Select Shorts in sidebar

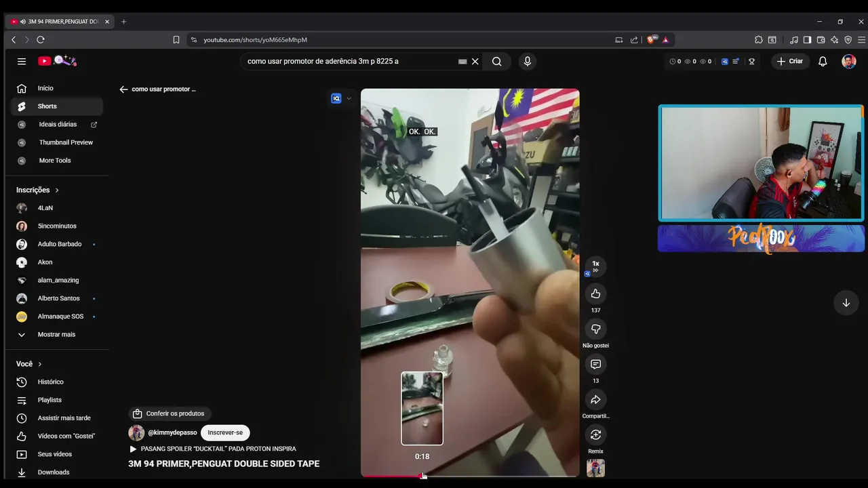tap(57, 106)
